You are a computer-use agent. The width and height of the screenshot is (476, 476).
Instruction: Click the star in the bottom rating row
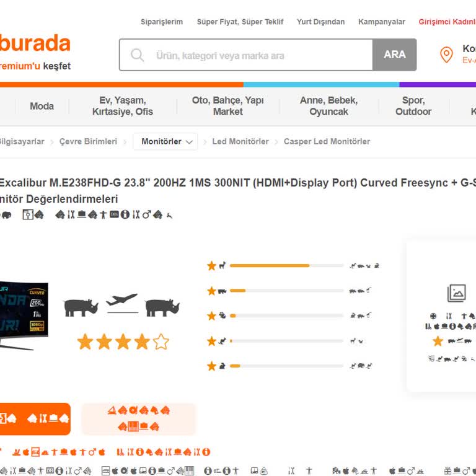211,366
